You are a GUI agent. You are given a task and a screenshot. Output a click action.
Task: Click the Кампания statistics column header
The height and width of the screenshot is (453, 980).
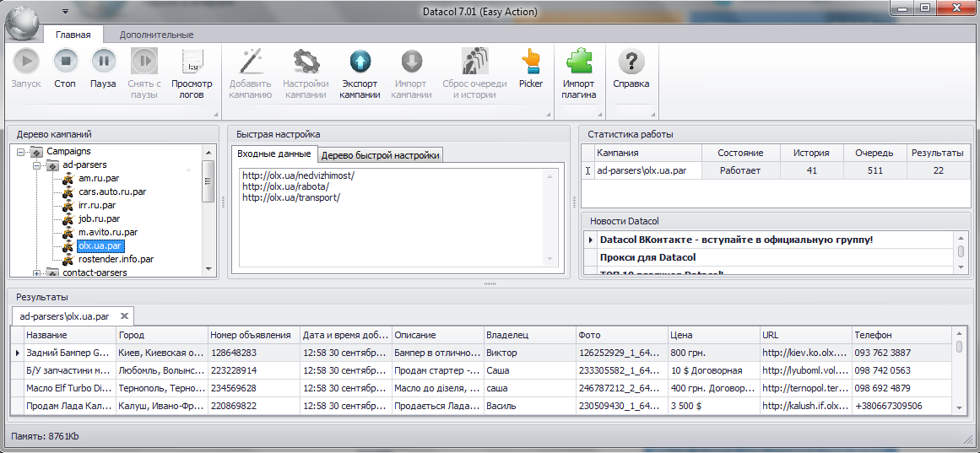(647, 153)
